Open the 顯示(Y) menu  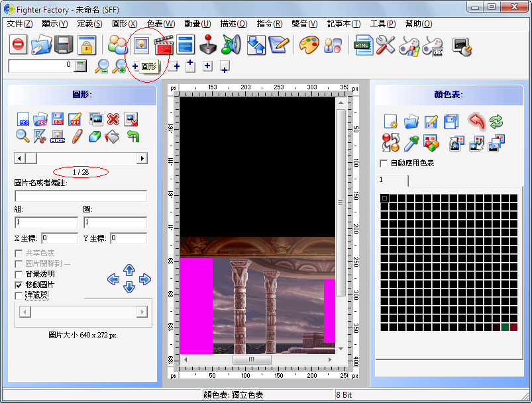54,24
